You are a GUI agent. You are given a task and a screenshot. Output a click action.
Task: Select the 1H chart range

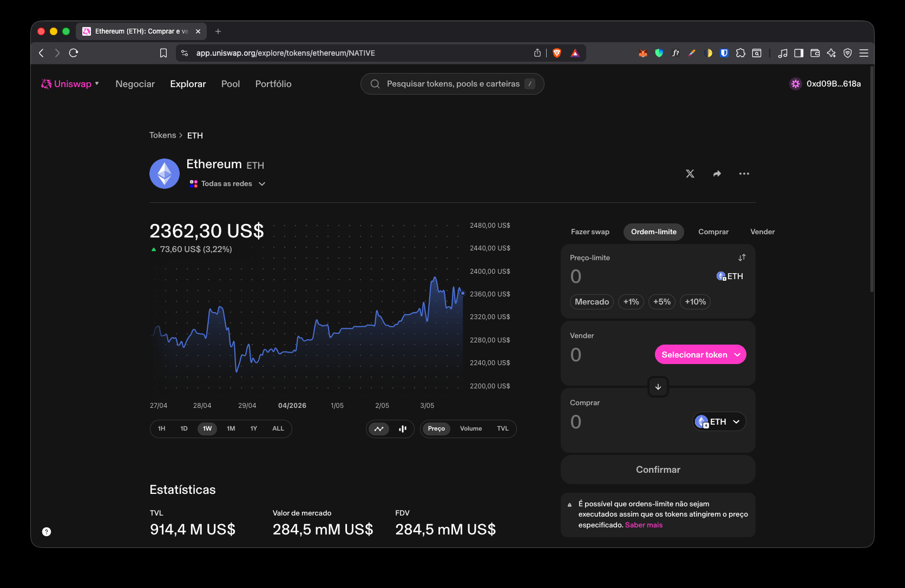pos(162,429)
